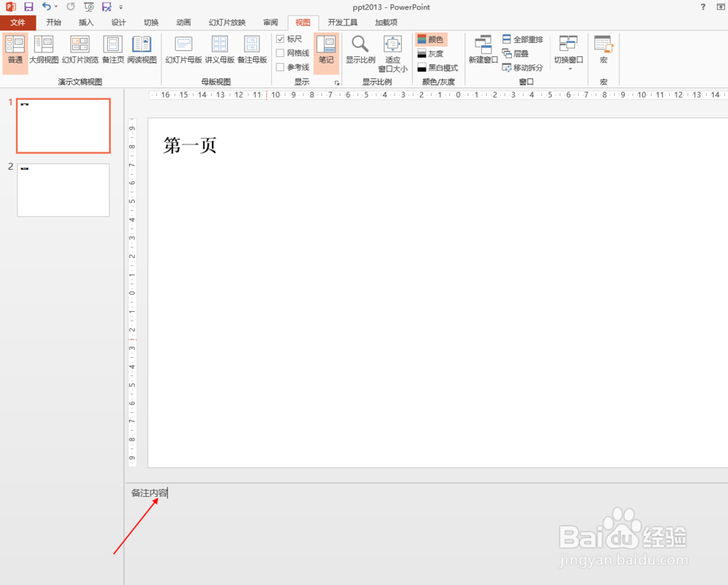
Task: Create a New Window (新建窗口)
Action: 482,51
